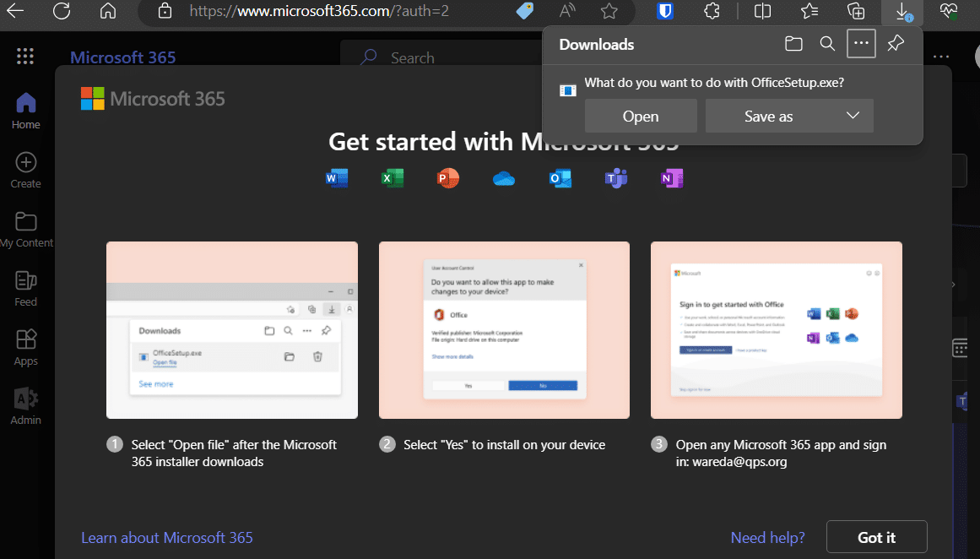Image resolution: width=980 pixels, height=559 pixels.
Task: Expand the Save as dropdown arrow
Action: (853, 116)
